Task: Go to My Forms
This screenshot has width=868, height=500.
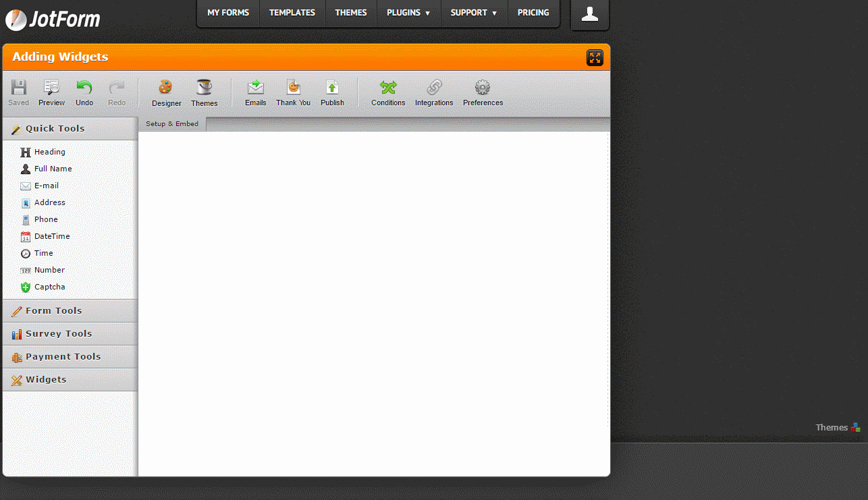Action: pos(228,13)
